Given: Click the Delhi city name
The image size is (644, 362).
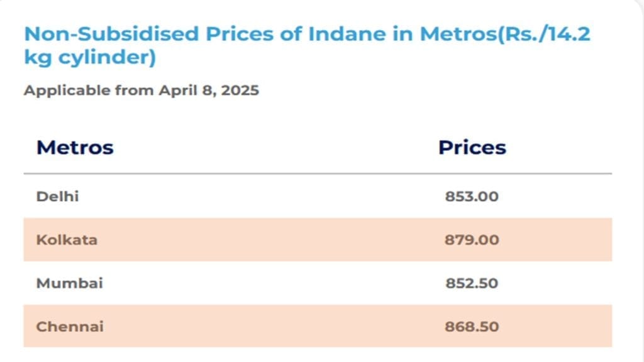Looking at the screenshot, I should click(x=57, y=197).
